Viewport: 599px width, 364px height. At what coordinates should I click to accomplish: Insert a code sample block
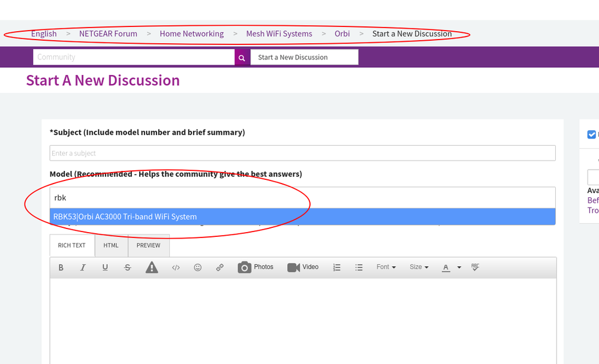176,267
